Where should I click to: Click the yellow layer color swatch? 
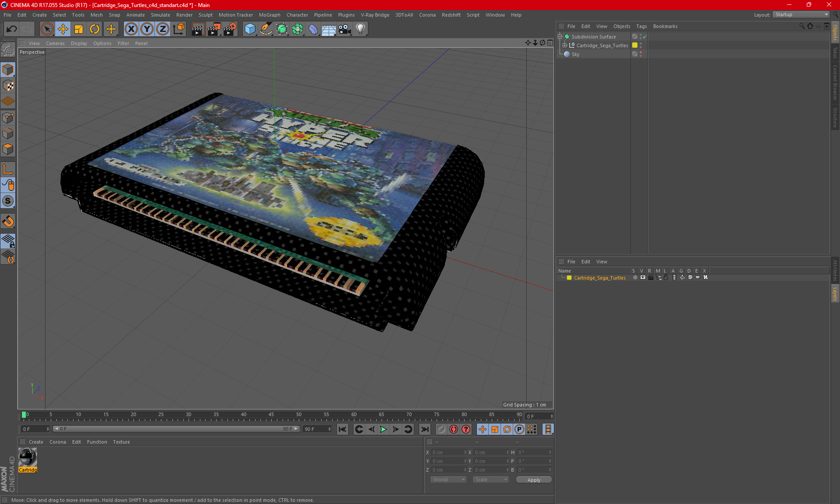pyautogui.click(x=569, y=278)
